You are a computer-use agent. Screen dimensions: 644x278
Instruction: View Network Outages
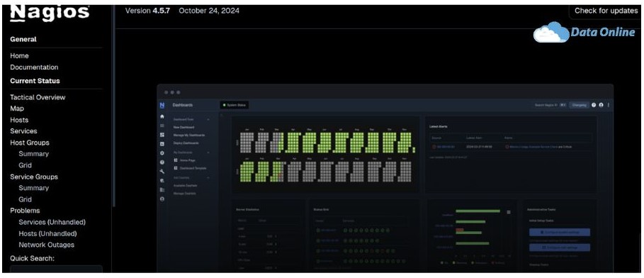pos(47,245)
